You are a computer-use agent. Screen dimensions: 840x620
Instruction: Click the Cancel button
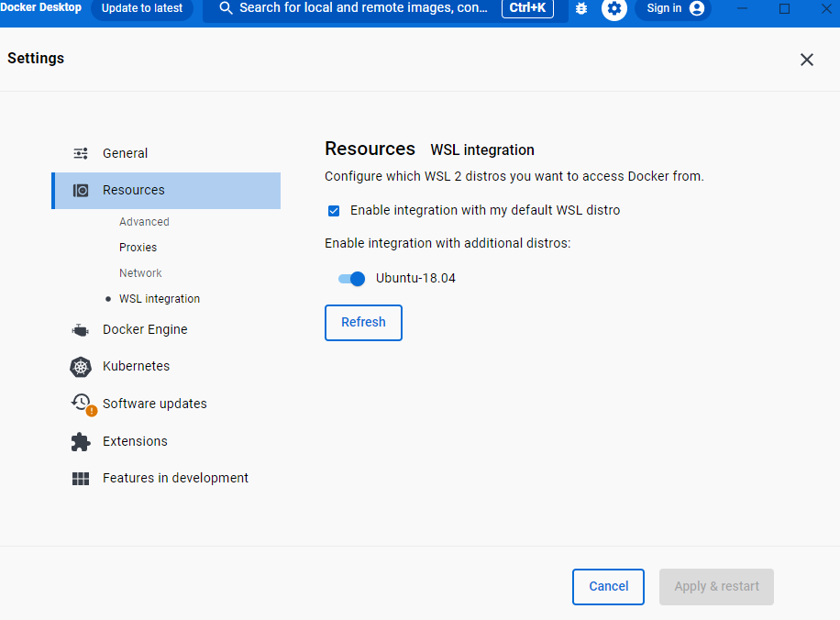click(x=608, y=587)
